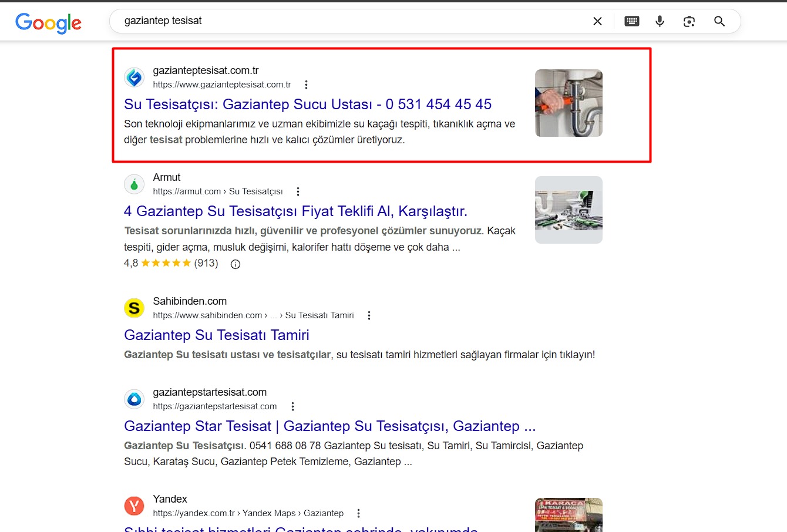Viewport: 787px width, 532px height.
Task: Start voice search with microphone icon
Action: [x=660, y=21]
